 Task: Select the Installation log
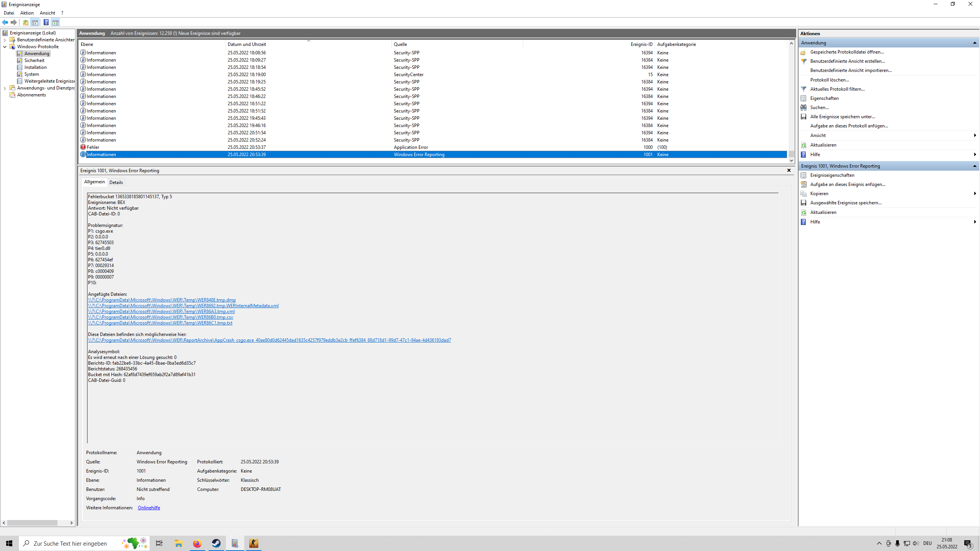point(36,67)
